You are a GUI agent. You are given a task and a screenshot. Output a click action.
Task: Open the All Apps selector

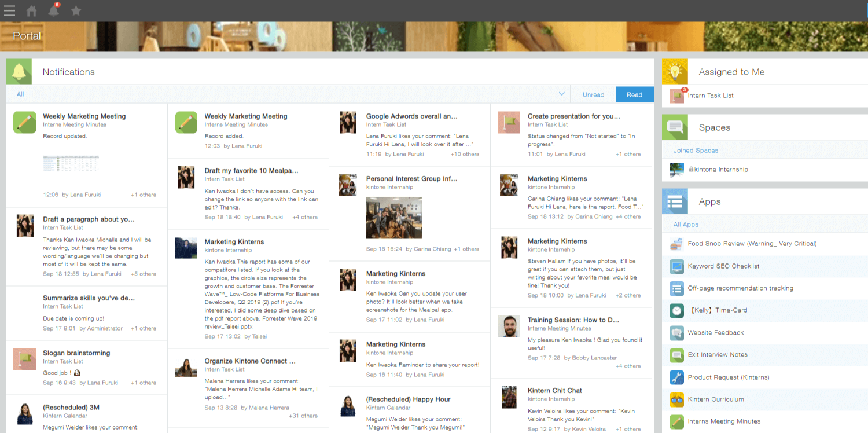point(686,225)
